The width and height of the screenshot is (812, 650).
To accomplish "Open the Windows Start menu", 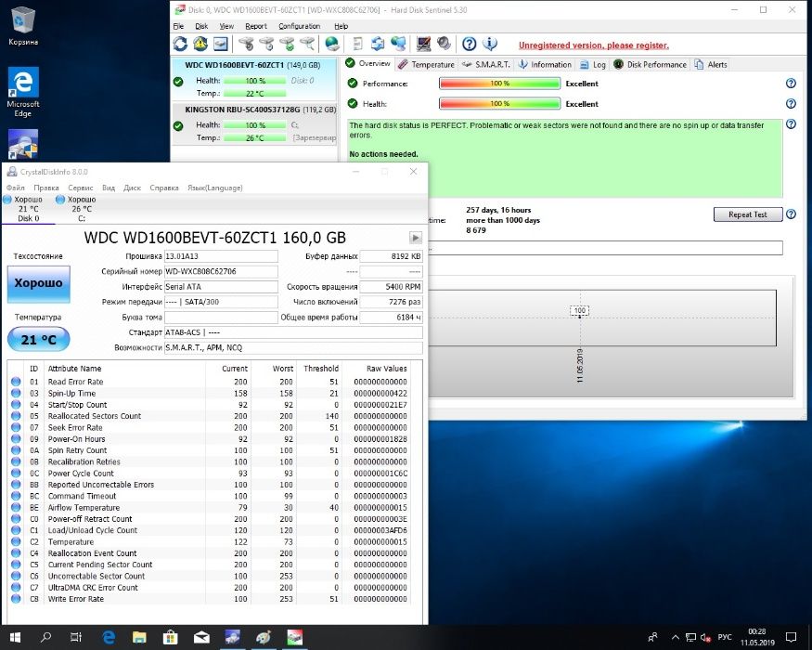I will point(15,637).
